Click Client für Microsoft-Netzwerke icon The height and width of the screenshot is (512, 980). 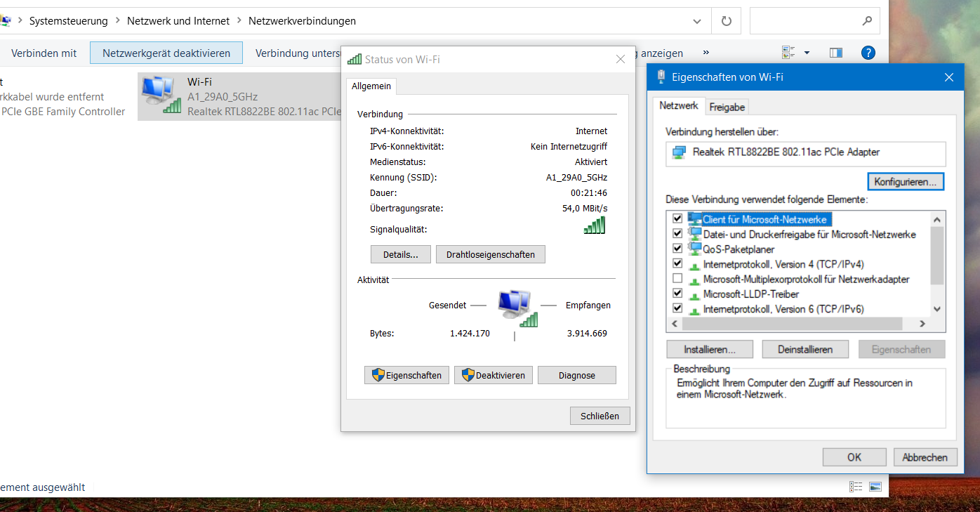point(695,218)
